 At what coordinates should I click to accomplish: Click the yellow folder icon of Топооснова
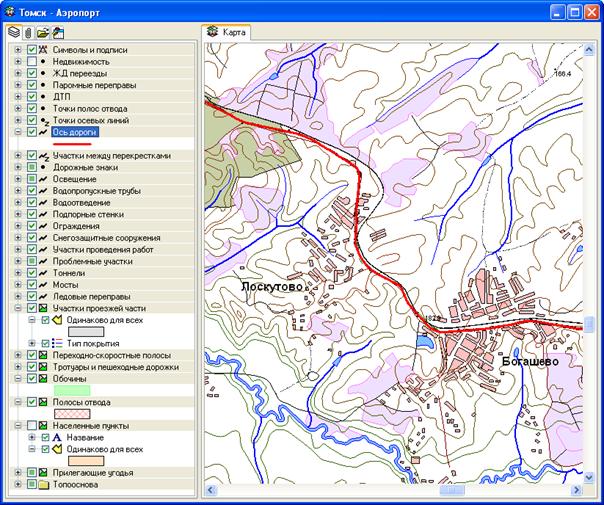(x=44, y=485)
